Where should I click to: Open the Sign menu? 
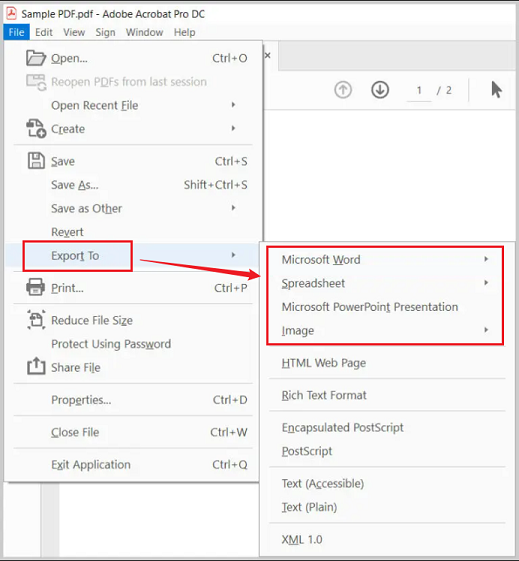[x=105, y=32]
